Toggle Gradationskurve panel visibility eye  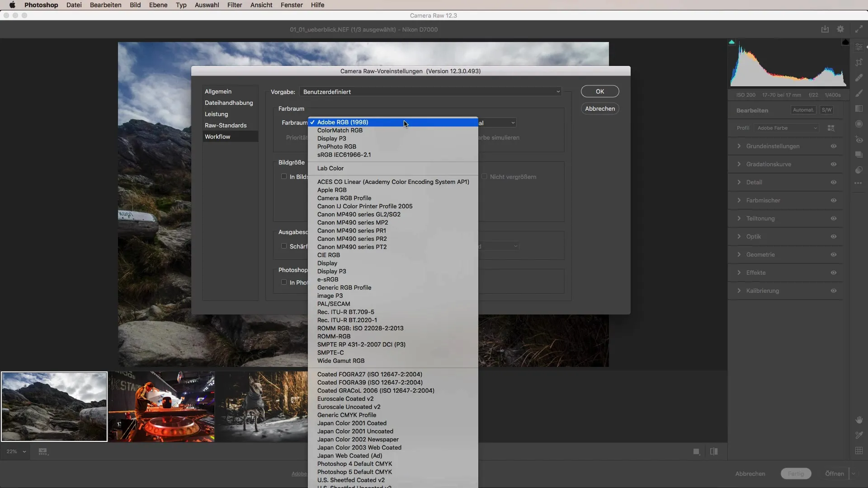(x=834, y=164)
